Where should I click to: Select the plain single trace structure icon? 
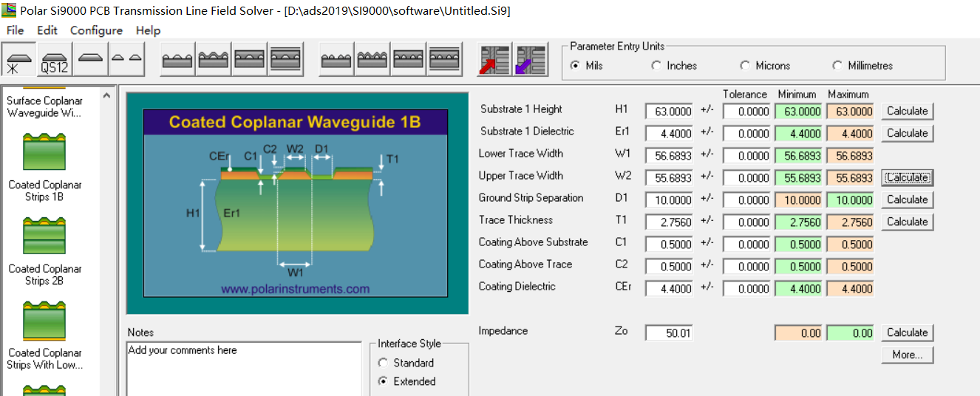click(90, 60)
